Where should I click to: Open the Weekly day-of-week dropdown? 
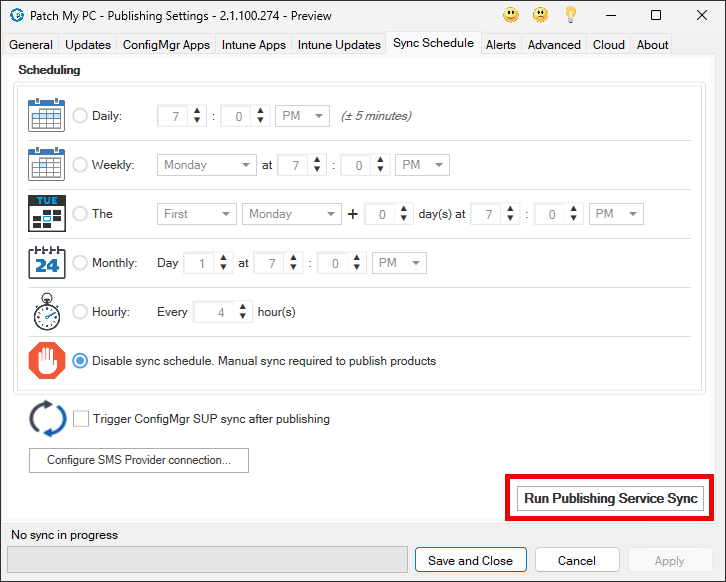coord(207,165)
